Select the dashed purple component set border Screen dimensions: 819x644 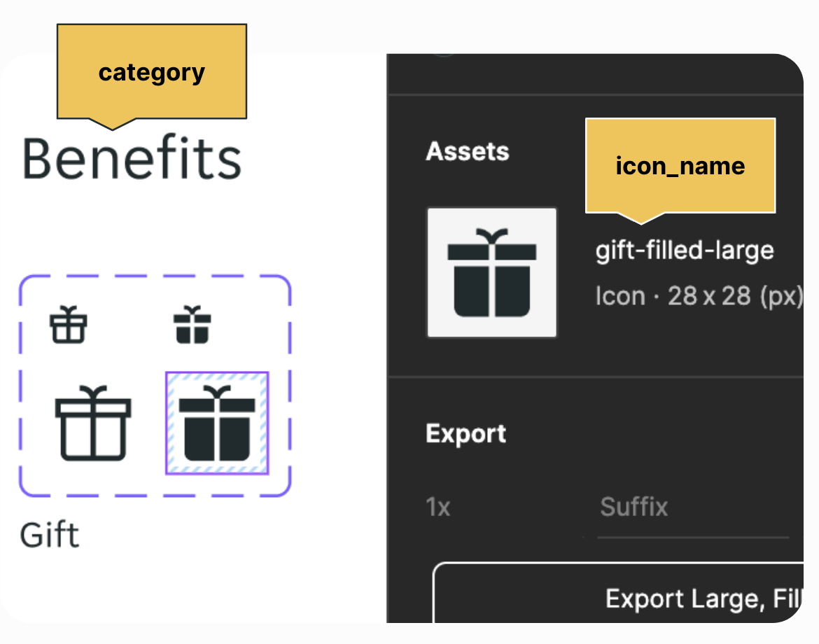click(154, 276)
